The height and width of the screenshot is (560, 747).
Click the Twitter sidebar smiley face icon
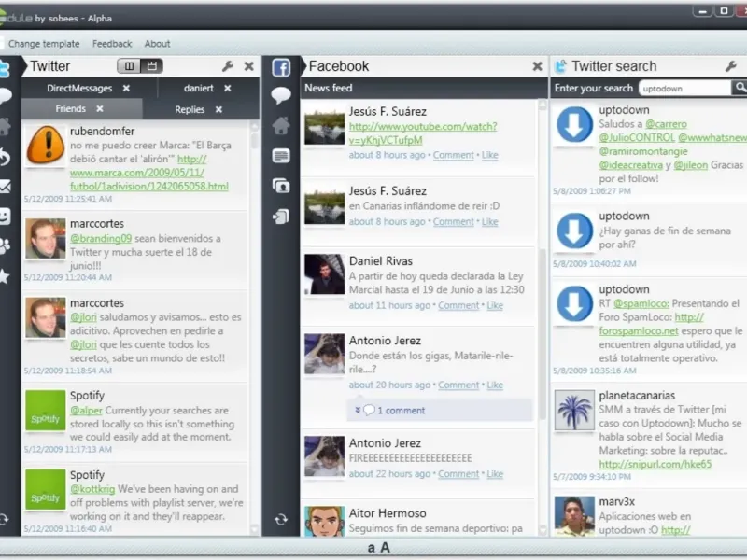[x=5, y=217]
